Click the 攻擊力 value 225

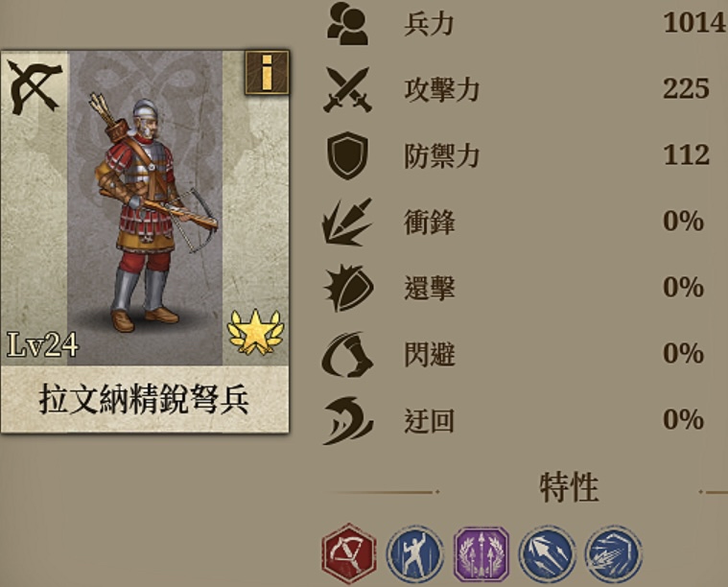686,88
